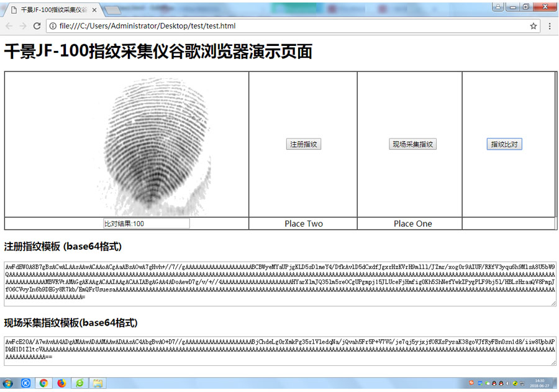Click the Chrome icon on the taskbar
The height and width of the screenshot is (392, 559).
[x=43, y=383]
